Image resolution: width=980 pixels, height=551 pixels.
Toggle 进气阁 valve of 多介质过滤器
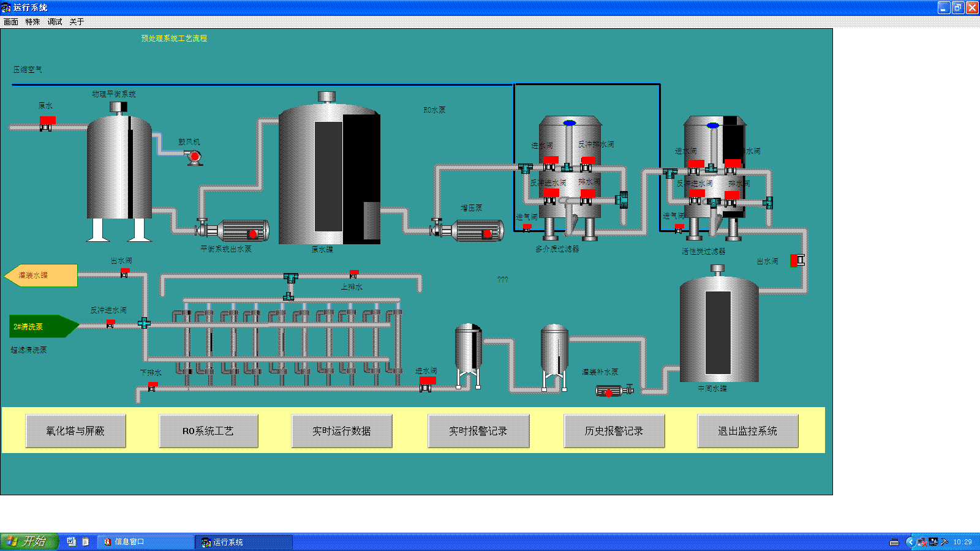[527, 228]
